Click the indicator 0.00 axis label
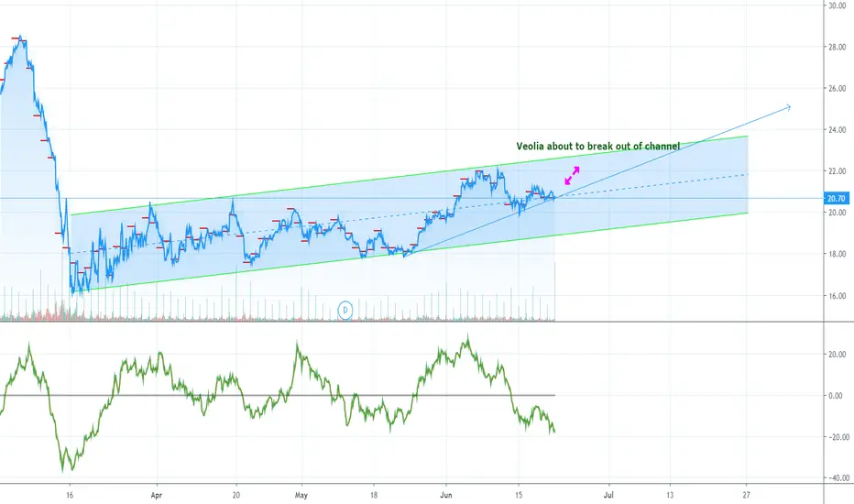Image resolution: width=854 pixels, height=504 pixels. pyautogui.click(x=836, y=396)
